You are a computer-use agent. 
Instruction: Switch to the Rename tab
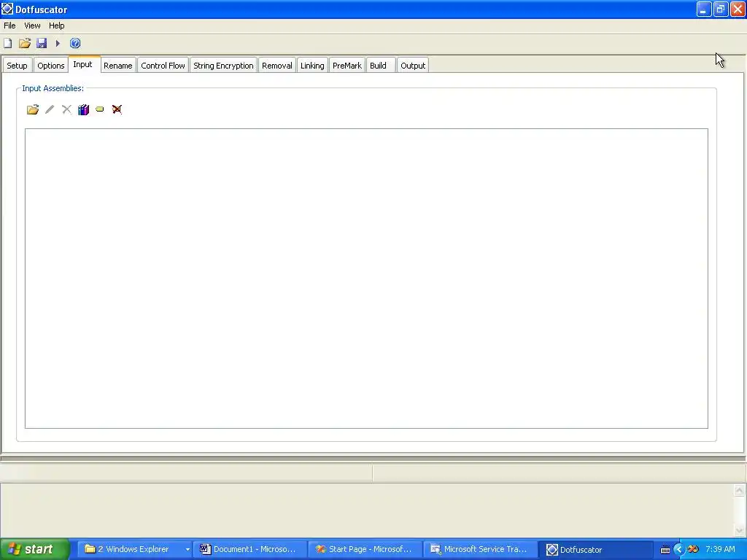pos(118,66)
